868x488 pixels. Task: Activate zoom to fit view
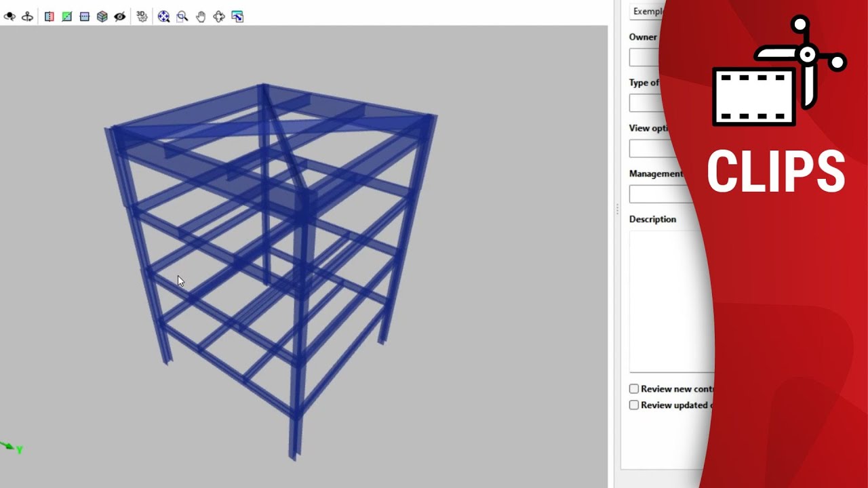[x=164, y=16]
